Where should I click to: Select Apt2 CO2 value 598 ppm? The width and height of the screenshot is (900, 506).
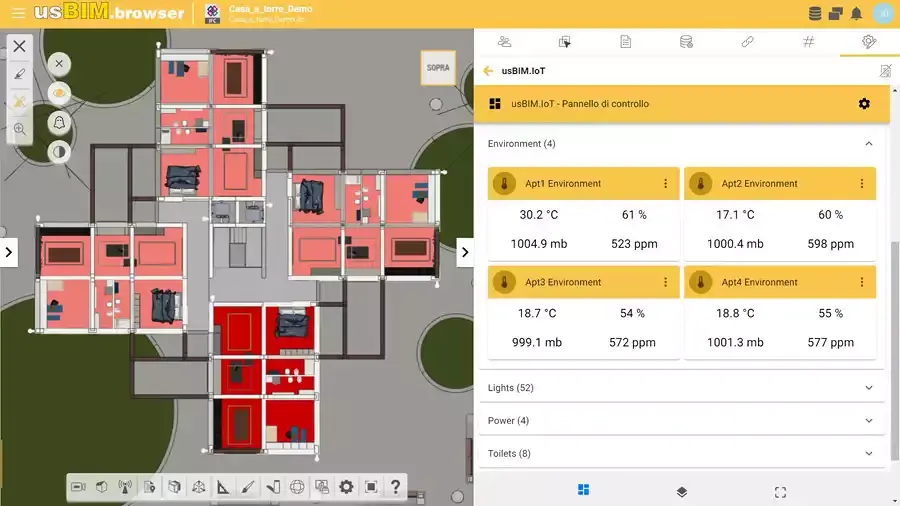830,244
